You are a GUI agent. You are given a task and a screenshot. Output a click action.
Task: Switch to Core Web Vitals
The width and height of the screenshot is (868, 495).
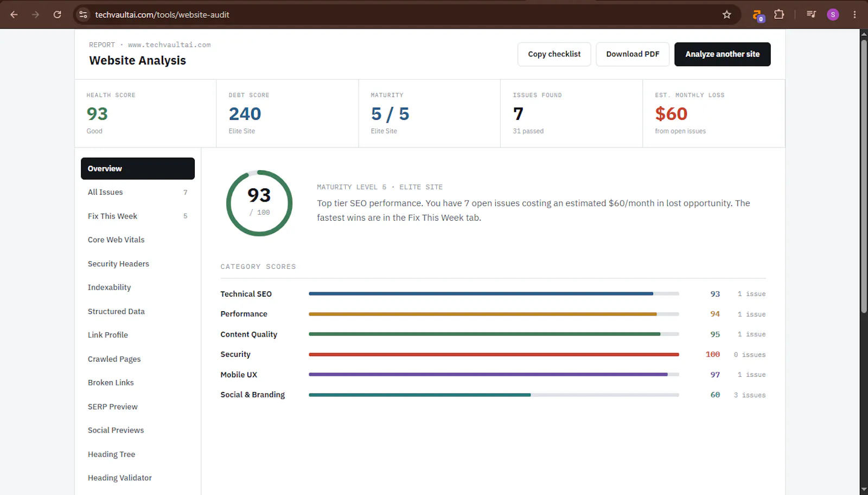138,240
